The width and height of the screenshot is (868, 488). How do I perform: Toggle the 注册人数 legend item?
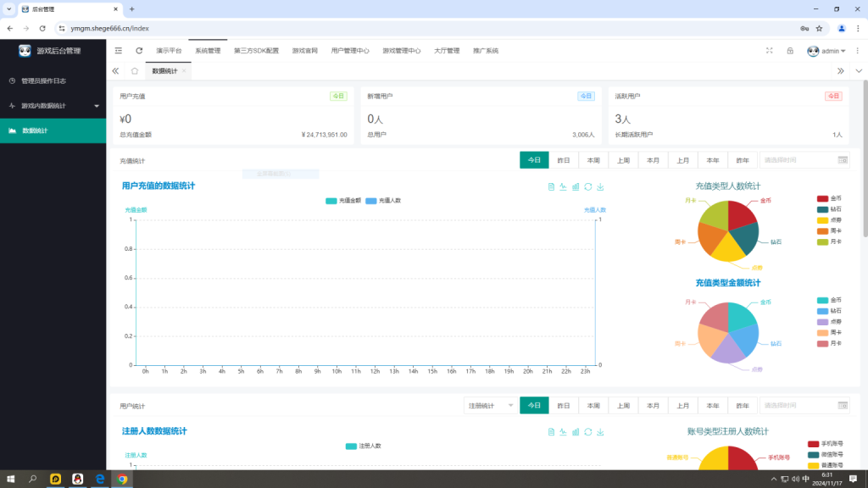pyautogui.click(x=364, y=444)
